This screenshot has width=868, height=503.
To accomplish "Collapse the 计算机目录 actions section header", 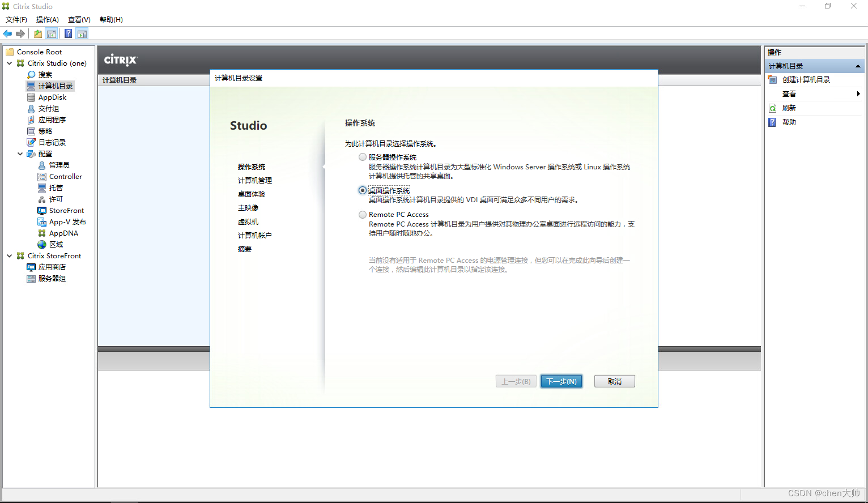I will pyautogui.click(x=858, y=66).
